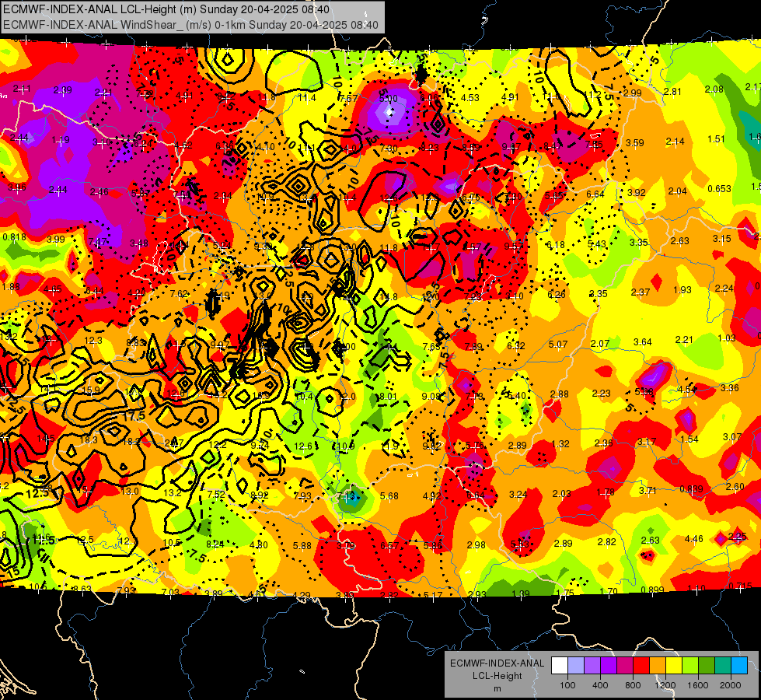
Task: Click the wind shear value 3.07
Action: coord(732,436)
